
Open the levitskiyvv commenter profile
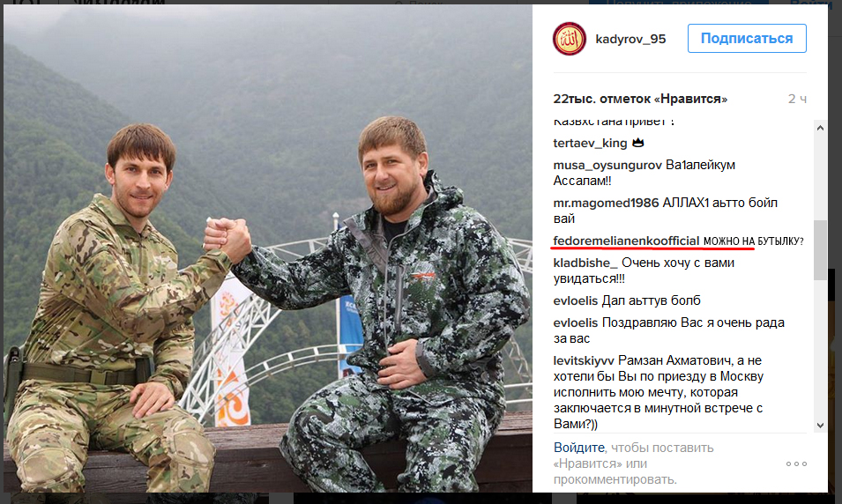coord(584,360)
